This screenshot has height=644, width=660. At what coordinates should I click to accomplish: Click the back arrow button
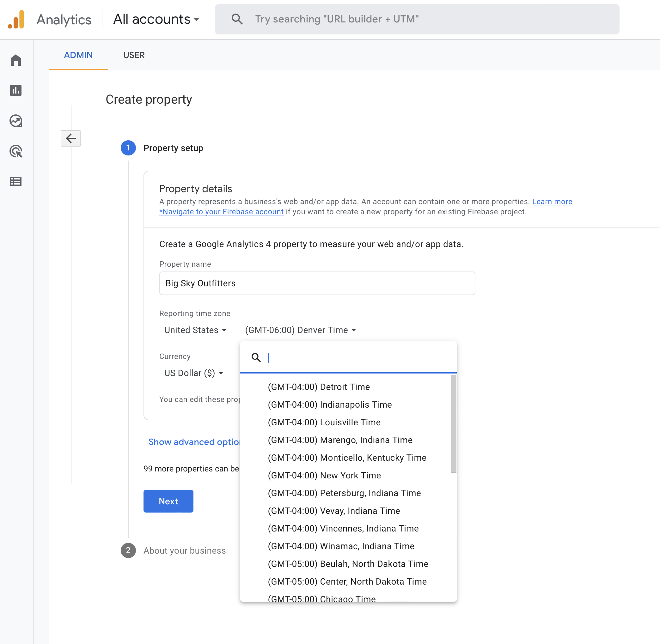coord(71,138)
